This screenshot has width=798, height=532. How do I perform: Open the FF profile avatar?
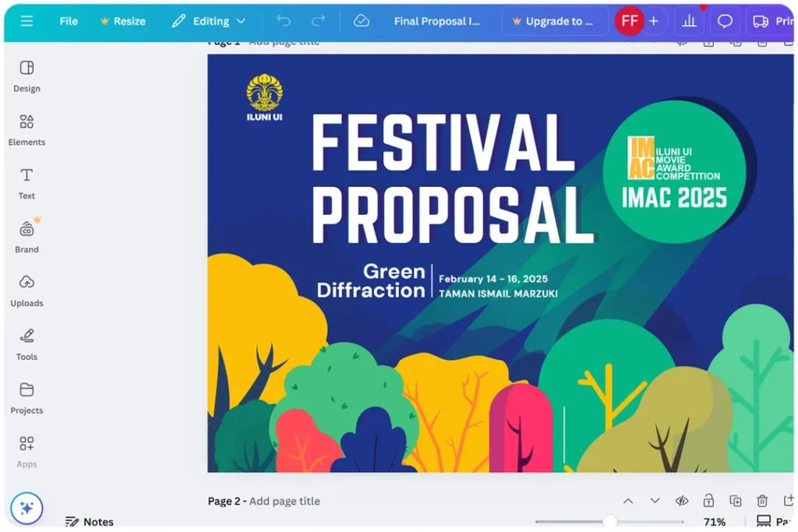[630, 21]
